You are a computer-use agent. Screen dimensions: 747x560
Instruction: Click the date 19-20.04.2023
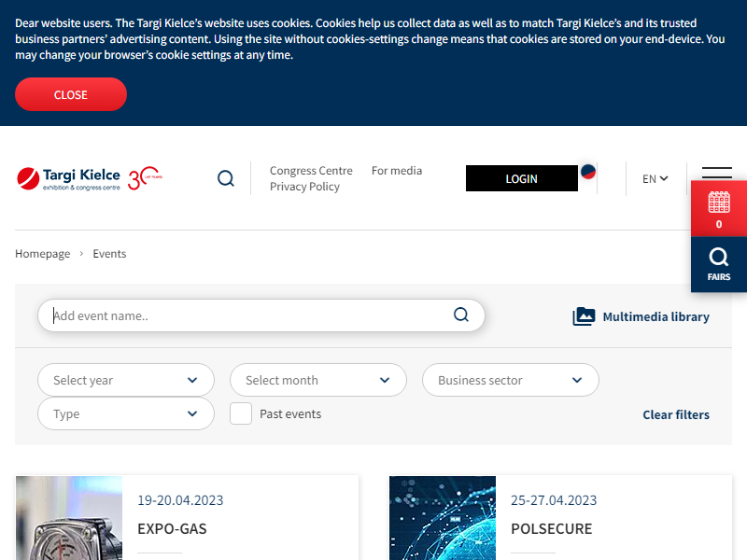[x=180, y=500]
